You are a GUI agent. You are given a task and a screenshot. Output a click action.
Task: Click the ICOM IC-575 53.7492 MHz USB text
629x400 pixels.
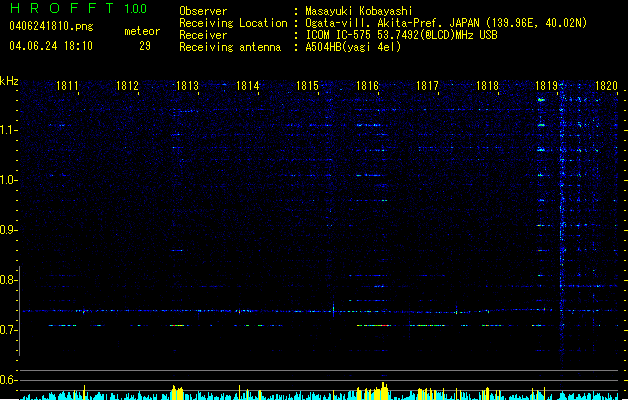pos(402,35)
